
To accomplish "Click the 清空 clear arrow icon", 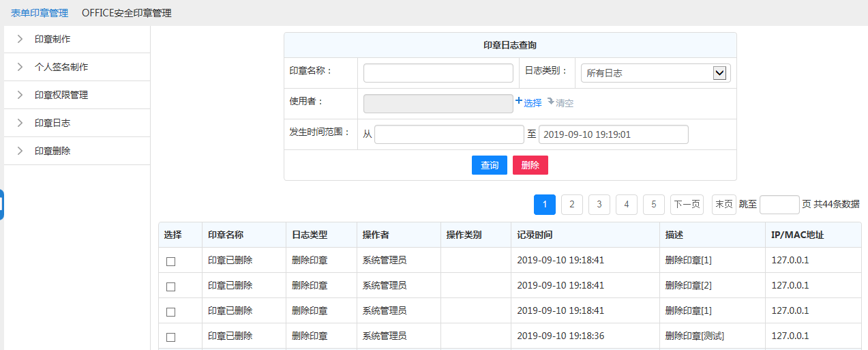I will pyautogui.click(x=551, y=101).
